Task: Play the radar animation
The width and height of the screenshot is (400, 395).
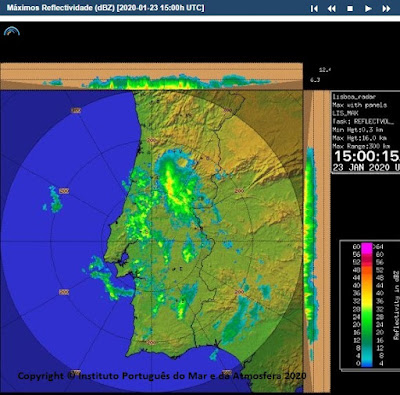Action: [368, 8]
